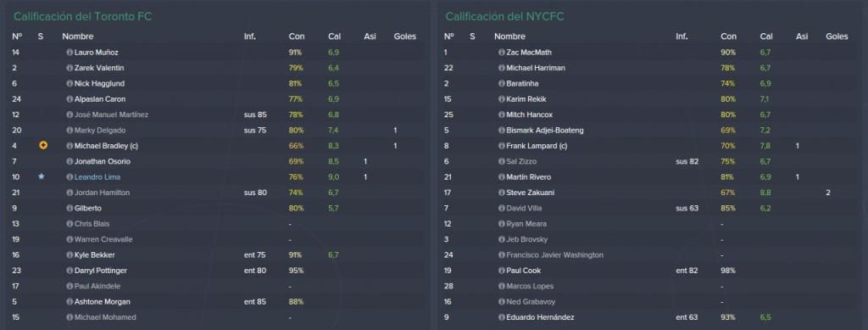Click info icon next to Michael Bradley
This screenshot has height=330, width=868.
click(70, 146)
